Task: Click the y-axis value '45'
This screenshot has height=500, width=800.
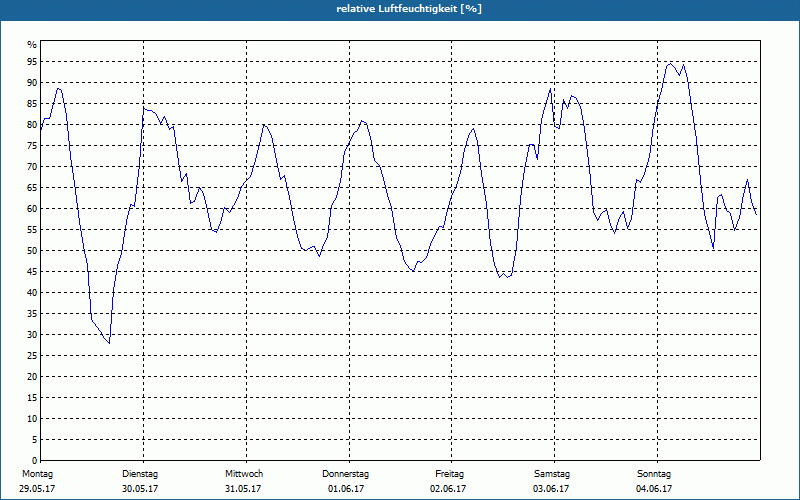Action: click(32, 271)
